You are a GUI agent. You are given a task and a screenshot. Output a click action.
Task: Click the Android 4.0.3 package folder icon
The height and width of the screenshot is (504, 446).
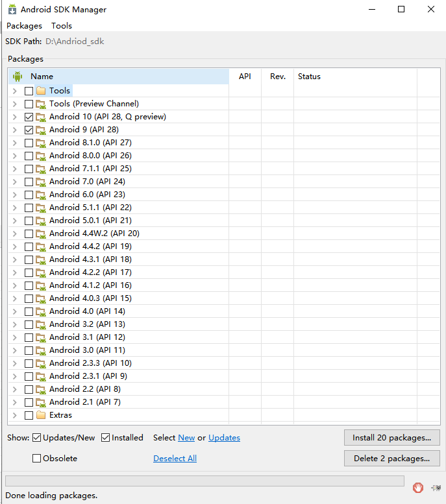pos(41,298)
